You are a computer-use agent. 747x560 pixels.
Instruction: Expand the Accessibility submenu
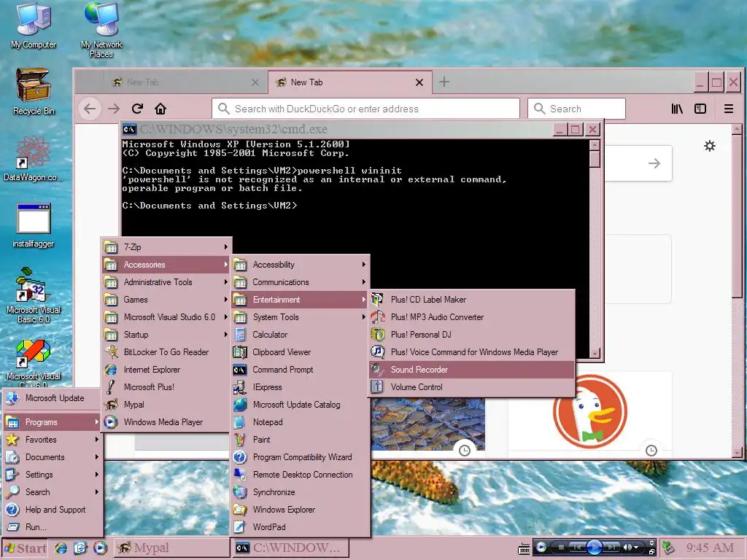300,264
